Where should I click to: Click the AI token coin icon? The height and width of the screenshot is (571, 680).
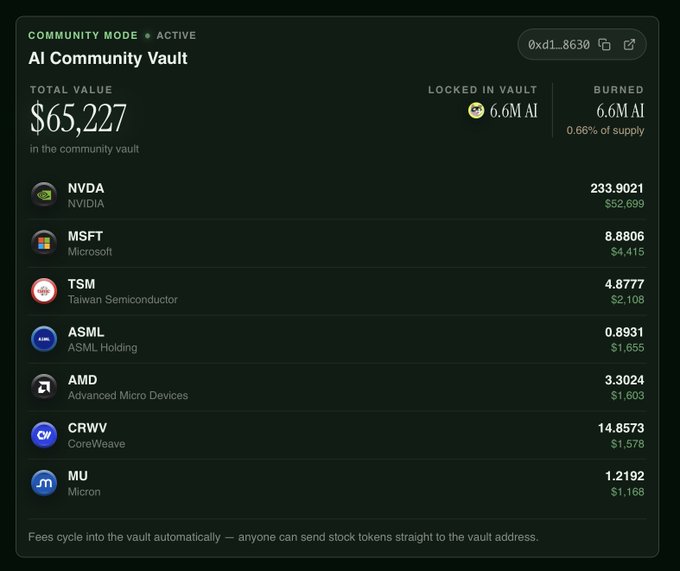[x=476, y=110]
